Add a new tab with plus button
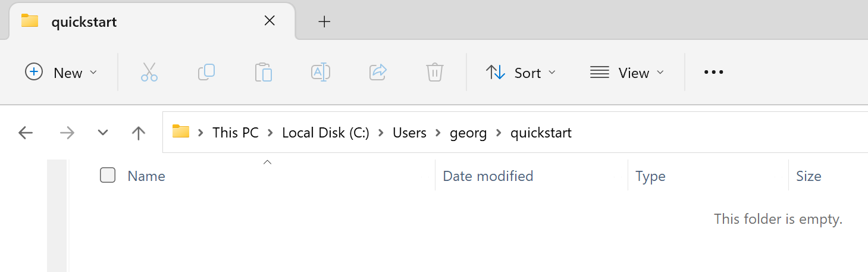This screenshot has width=868, height=272. pyautogui.click(x=324, y=22)
